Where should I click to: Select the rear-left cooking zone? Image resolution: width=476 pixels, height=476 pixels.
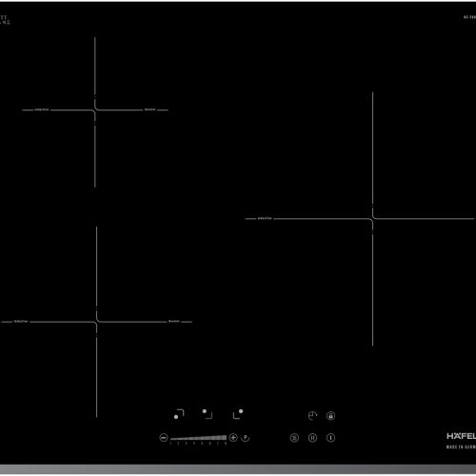208,414
